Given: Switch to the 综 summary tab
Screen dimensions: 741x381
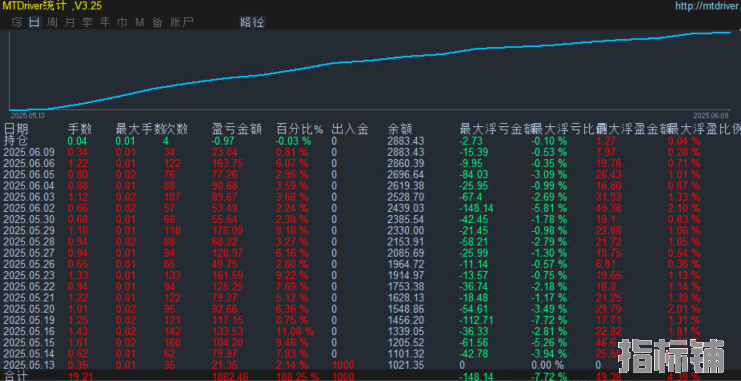Looking at the screenshot, I should pyautogui.click(x=17, y=22).
